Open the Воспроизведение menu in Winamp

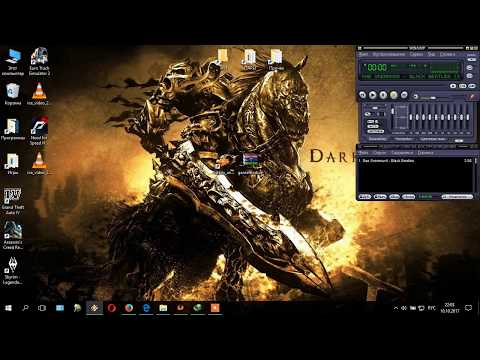389,54
